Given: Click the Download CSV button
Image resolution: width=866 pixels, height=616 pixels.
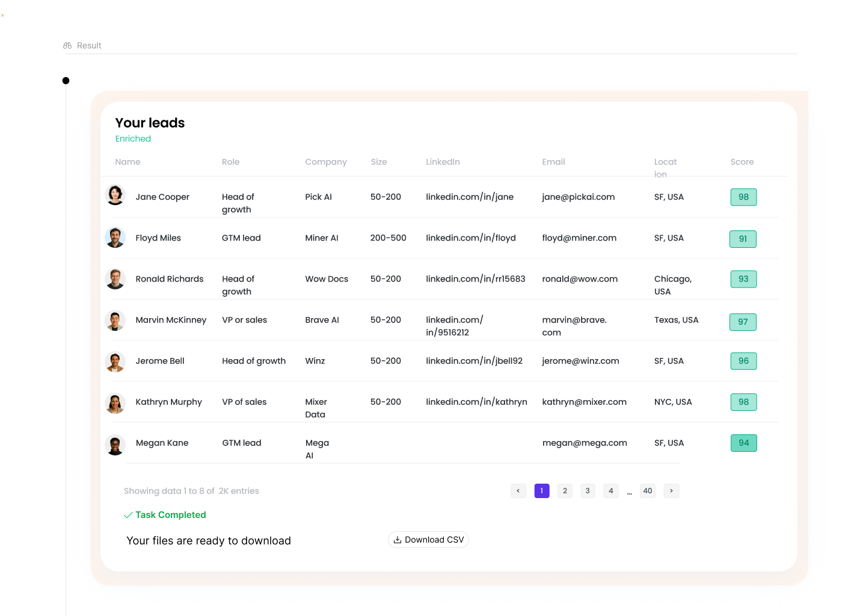Looking at the screenshot, I should pos(428,540).
